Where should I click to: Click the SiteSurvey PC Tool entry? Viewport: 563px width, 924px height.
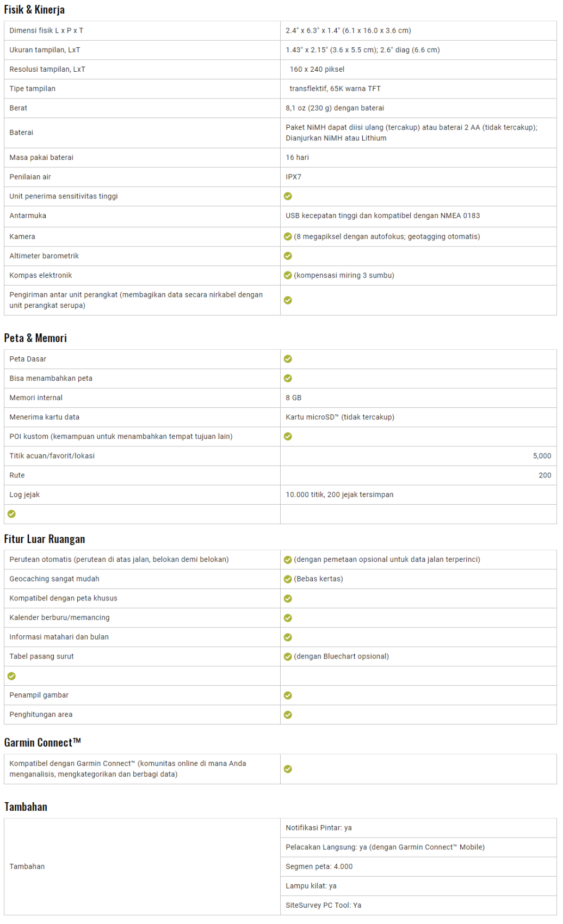(x=323, y=906)
